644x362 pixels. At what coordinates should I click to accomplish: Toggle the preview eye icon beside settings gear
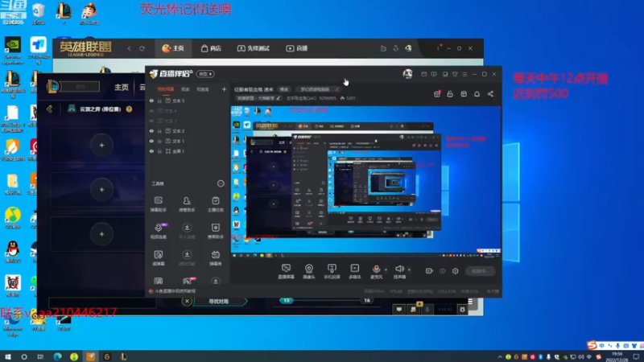coord(442,271)
